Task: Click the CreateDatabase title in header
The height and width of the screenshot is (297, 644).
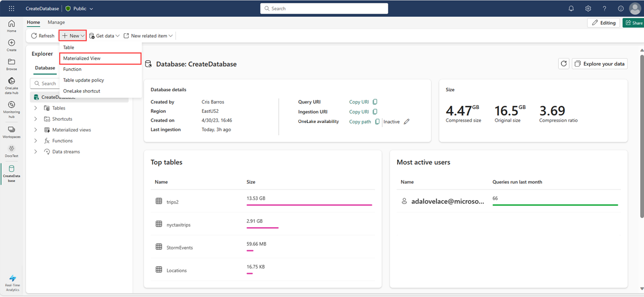Action: [x=42, y=9]
